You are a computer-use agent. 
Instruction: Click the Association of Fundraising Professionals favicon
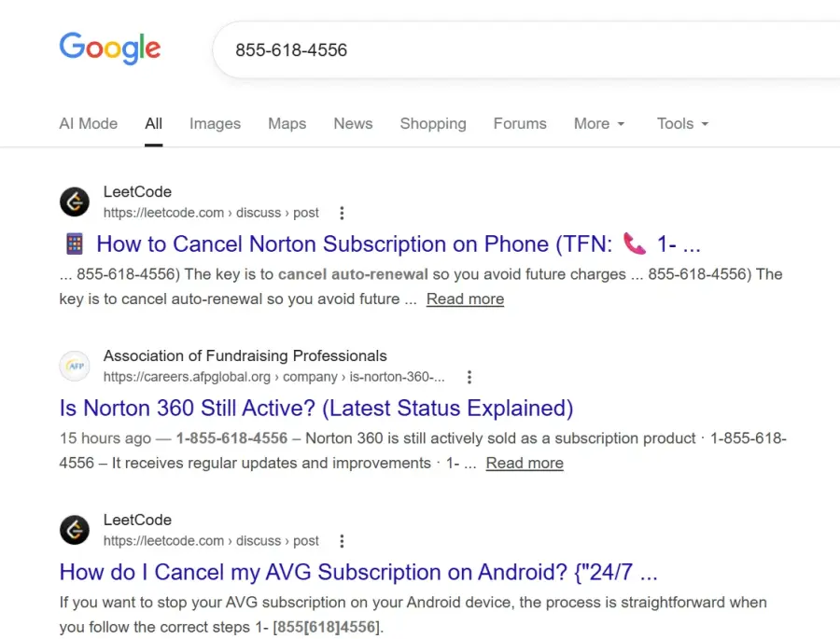75,366
